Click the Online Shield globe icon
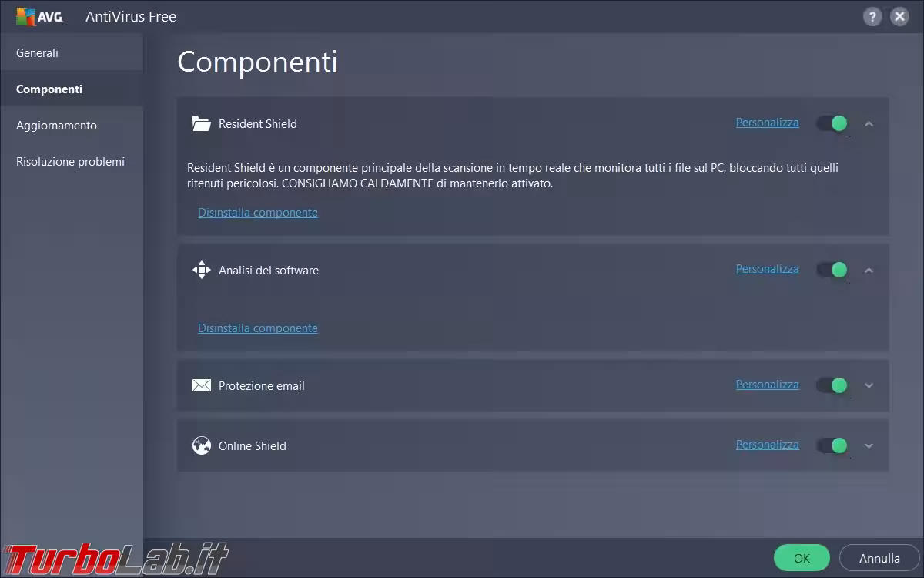The image size is (924, 578). click(201, 445)
